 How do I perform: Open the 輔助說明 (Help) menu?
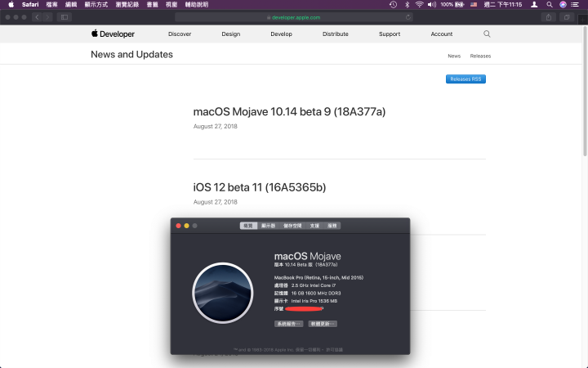pyautogui.click(x=197, y=5)
